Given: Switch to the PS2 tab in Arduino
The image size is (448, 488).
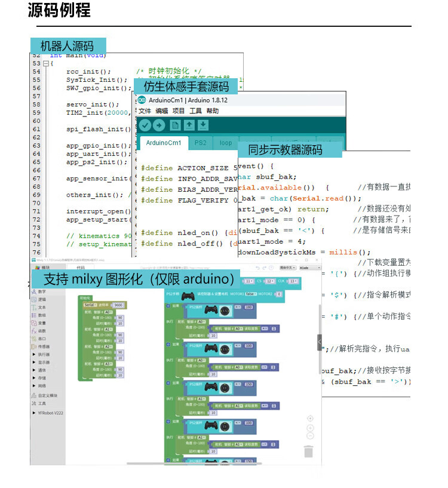Looking at the screenshot, I should (200, 143).
